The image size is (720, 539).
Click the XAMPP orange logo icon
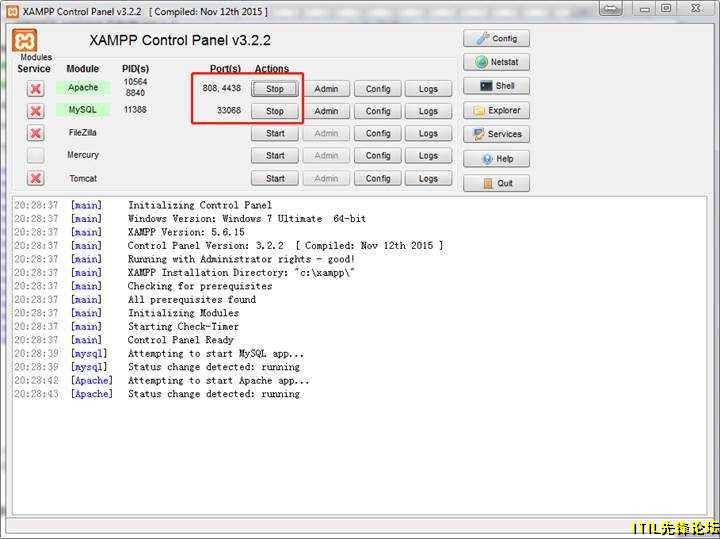coord(24,40)
